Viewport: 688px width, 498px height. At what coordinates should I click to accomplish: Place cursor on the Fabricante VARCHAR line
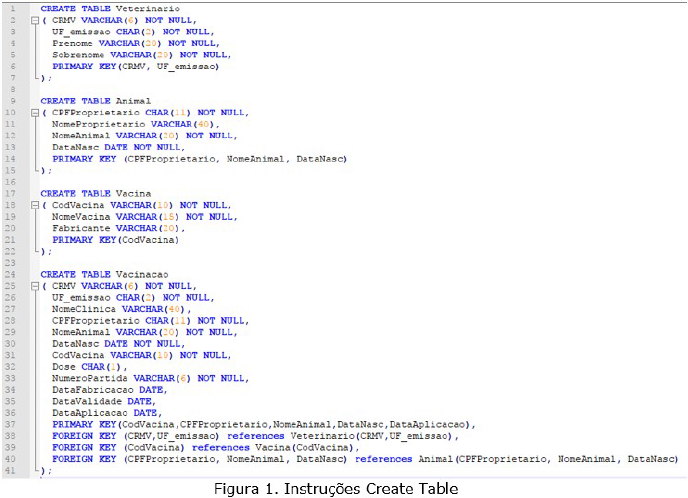click(x=110, y=228)
